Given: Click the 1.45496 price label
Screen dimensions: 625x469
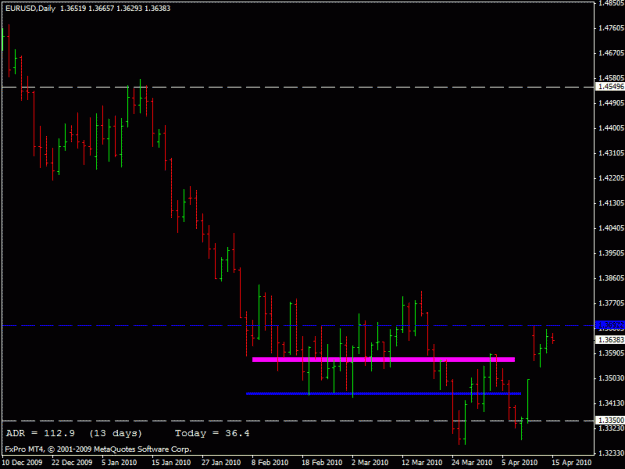Looking at the screenshot, I should (x=610, y=87).
